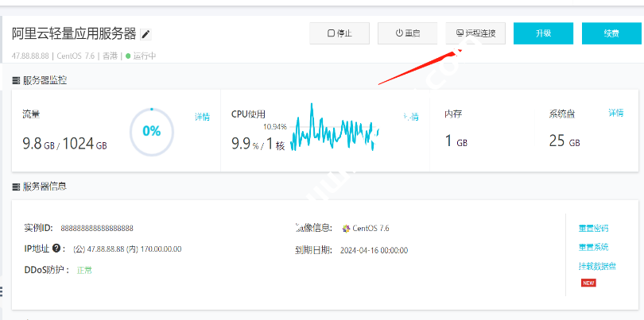This screenshot has height=320, width=644.
Task: Click the CentOS logo icon
Action: point(346,229)
